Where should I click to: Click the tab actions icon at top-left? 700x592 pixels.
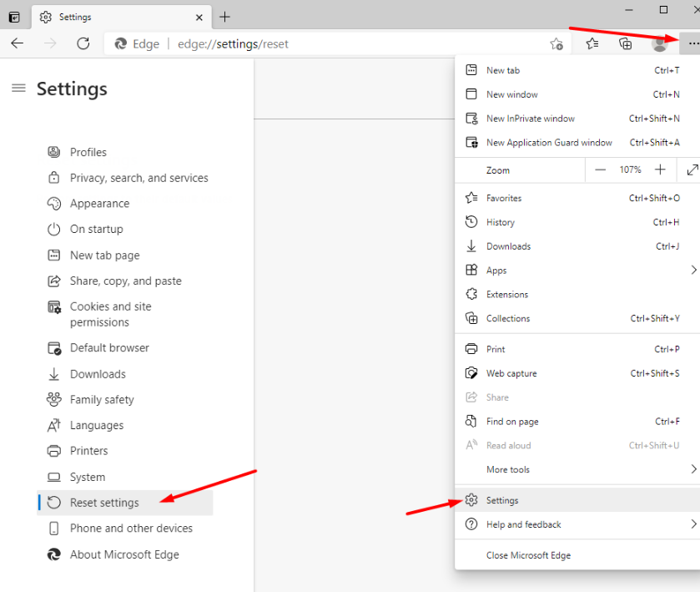coord(14,17)
